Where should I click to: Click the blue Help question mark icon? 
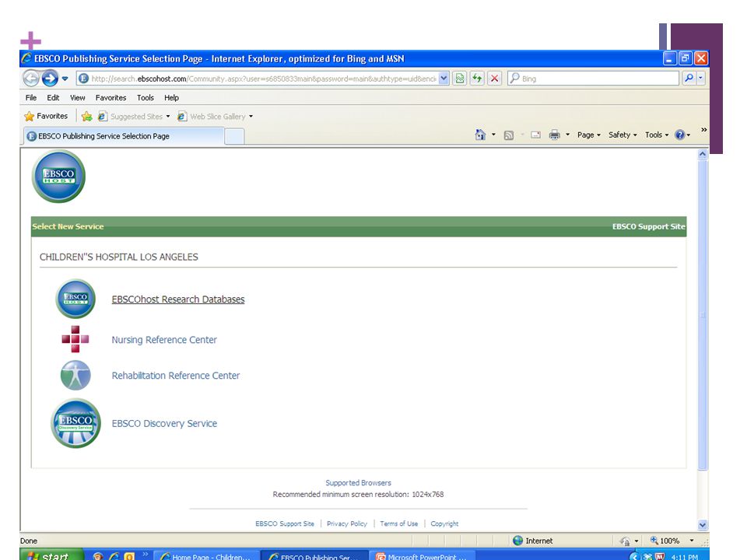(680, 135)
